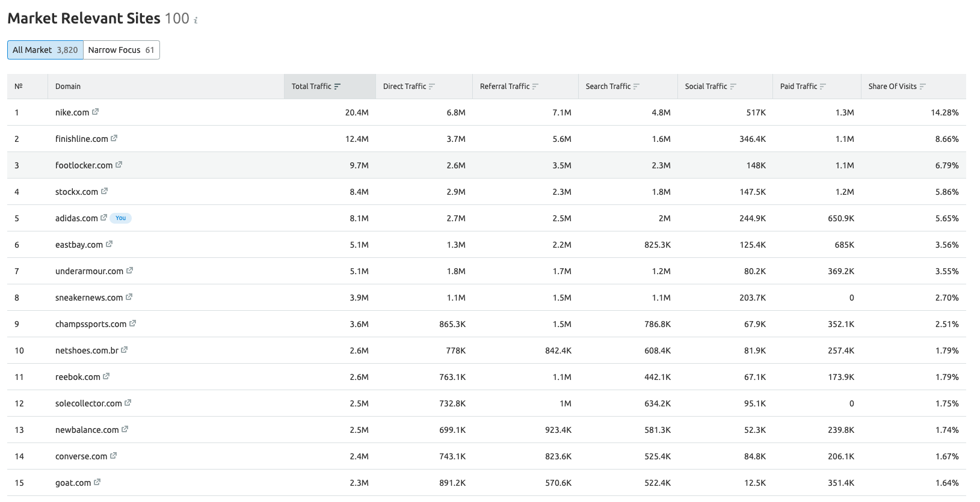Open the netshoes.com.br domain link
This screenshot has height=502, width=980.
[87, 350]
